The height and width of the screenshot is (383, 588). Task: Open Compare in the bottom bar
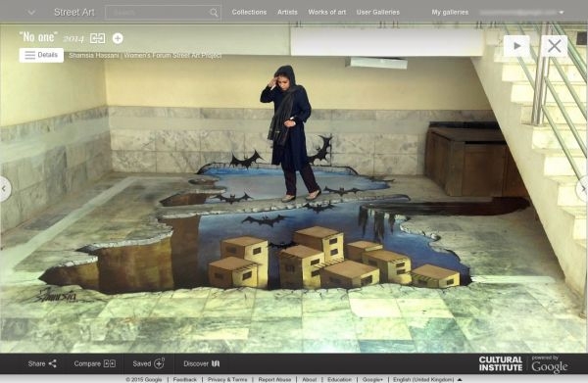coord(94,363)
